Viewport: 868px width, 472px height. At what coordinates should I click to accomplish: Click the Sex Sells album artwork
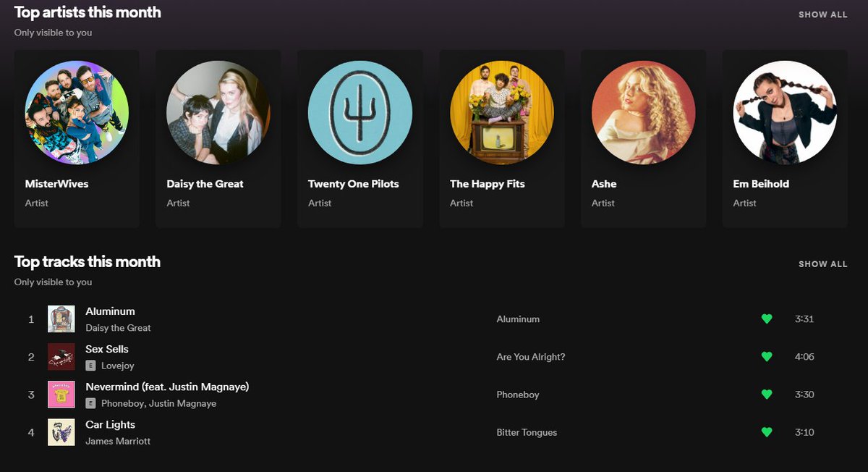[61, 357]
